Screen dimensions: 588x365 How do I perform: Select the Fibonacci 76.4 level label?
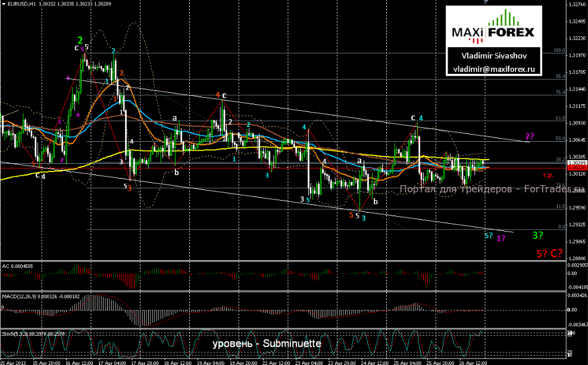point(561,92)
